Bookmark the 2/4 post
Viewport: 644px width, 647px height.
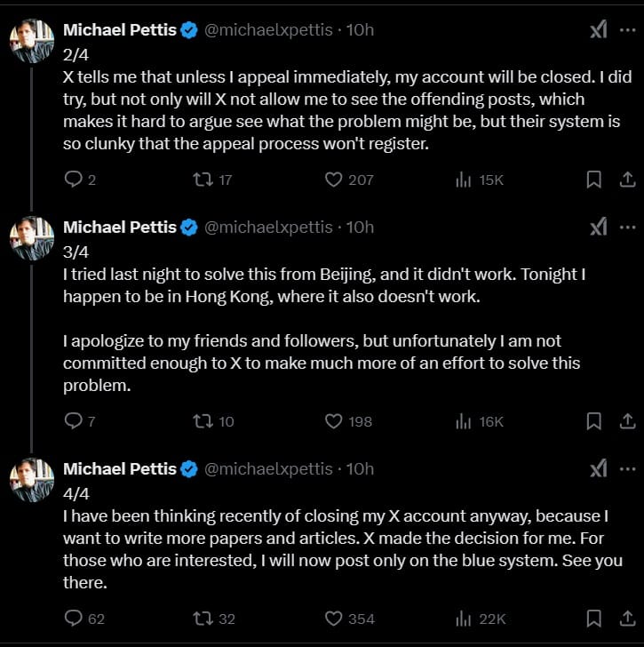point(593,180)
